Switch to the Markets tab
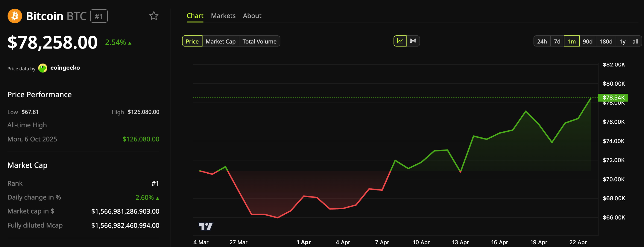 click(223, 16)
